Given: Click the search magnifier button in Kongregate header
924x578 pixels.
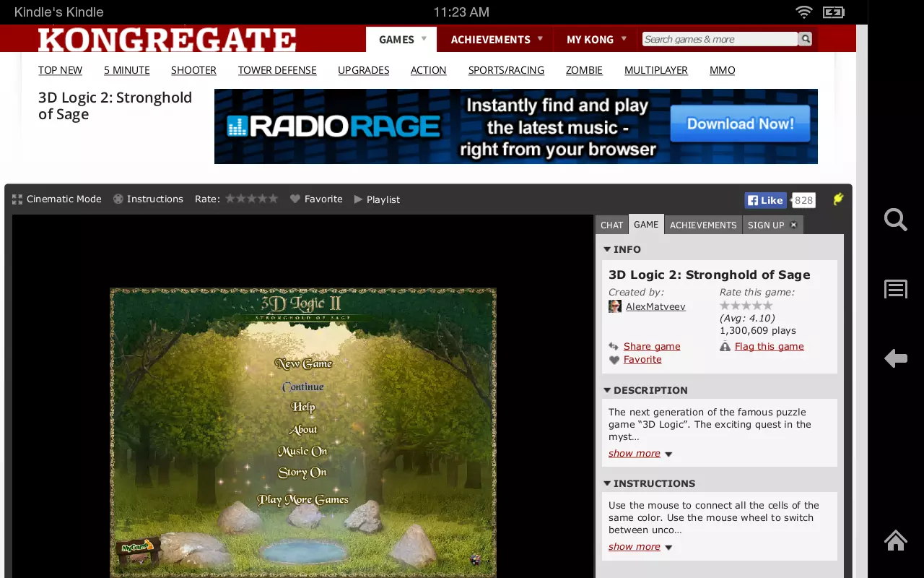Looking at the screenshot, I should coord(806,39).
